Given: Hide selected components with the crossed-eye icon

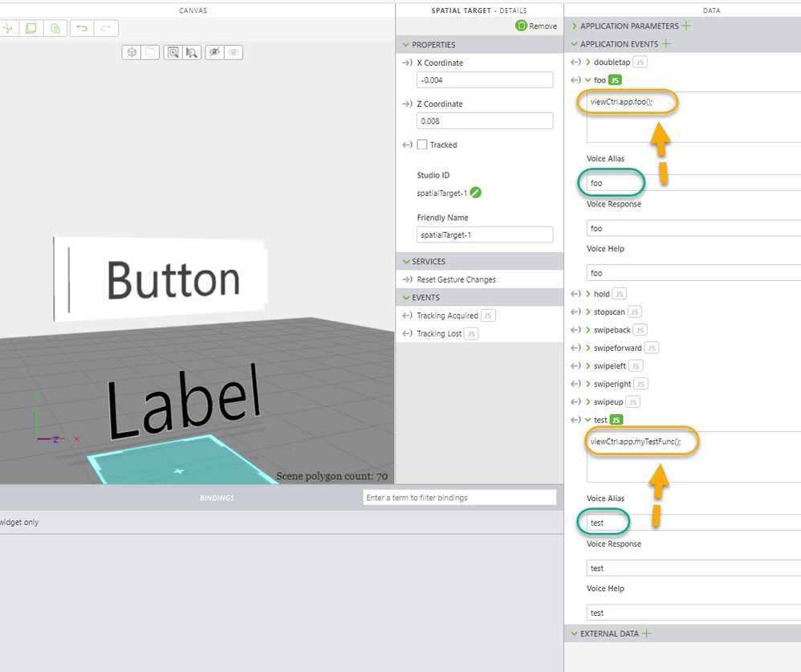Looking at the screenshot, I should point(214,52).
